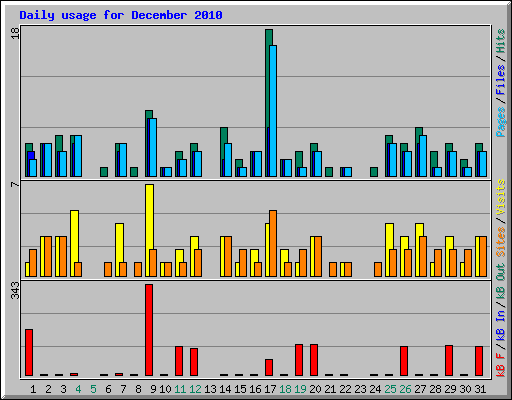Image resolution: width=512 pixels, height=400 pixels.
Task: Click the green day label 5
Action: click(93, 389)
